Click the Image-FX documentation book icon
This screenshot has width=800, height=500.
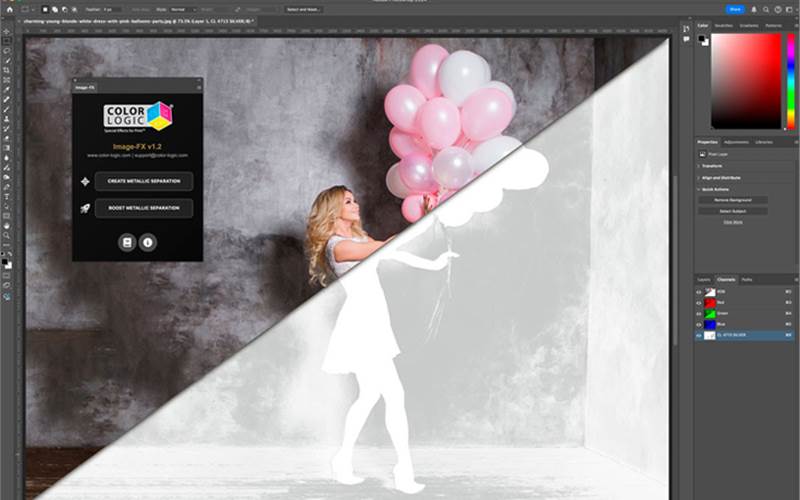(x=127, y=242)
